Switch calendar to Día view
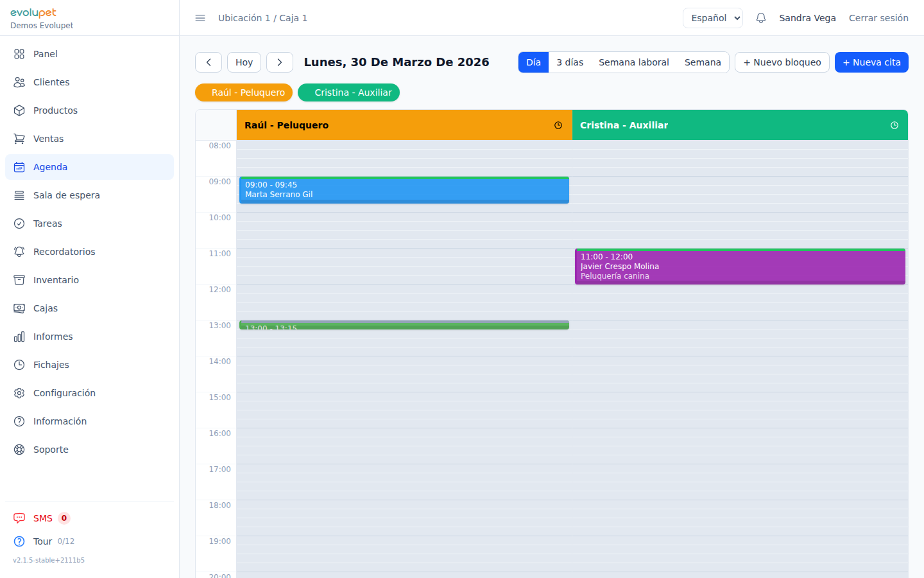 [533, 62]
